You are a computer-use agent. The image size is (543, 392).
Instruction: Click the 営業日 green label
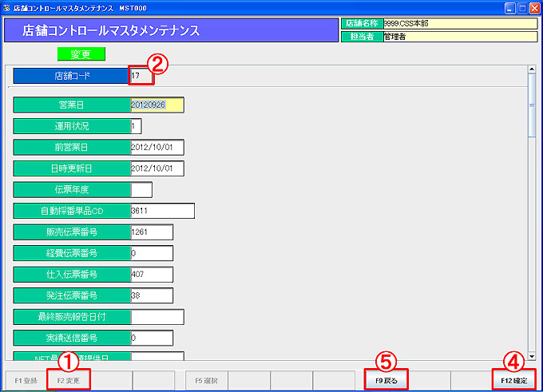pos(72,105)
